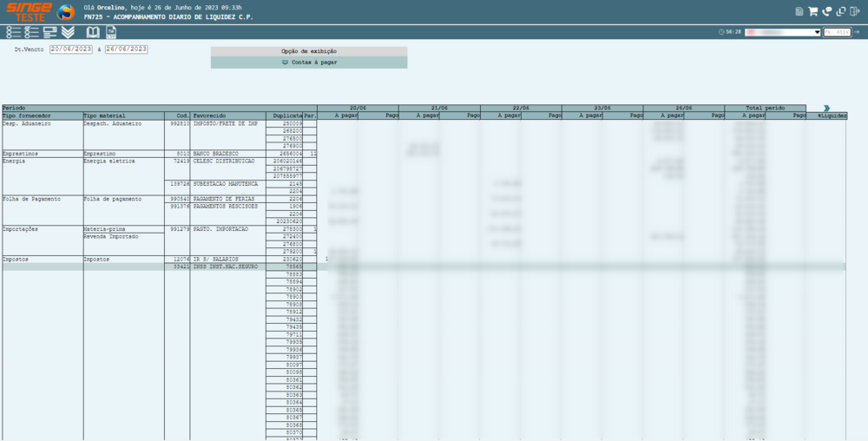Click the PAGTO. IMPORTACAO cell
Image resolution: width=868 pixels, height=441 pixels.
[x=228, y=228]
